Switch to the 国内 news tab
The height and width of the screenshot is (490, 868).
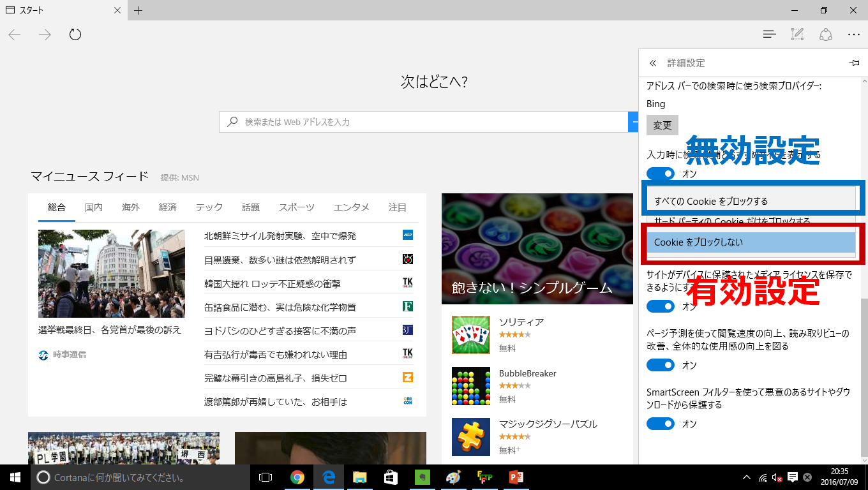pos(94,207)
